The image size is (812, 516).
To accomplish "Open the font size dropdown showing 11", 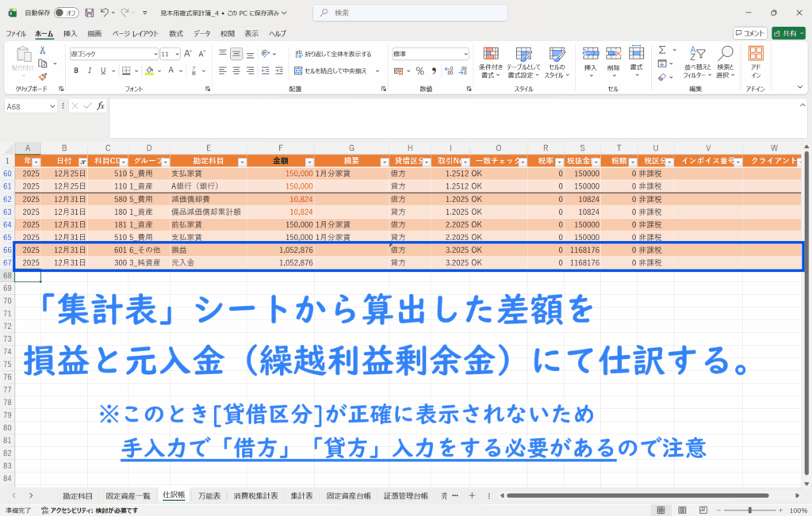I will (x=176, y=54).
